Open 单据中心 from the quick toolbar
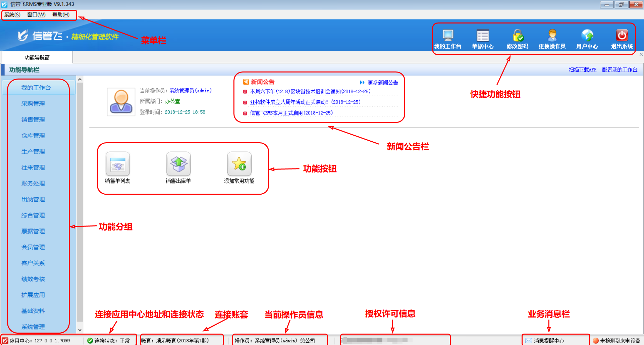Viewport: 644px width, 345px height. [483, 36]
